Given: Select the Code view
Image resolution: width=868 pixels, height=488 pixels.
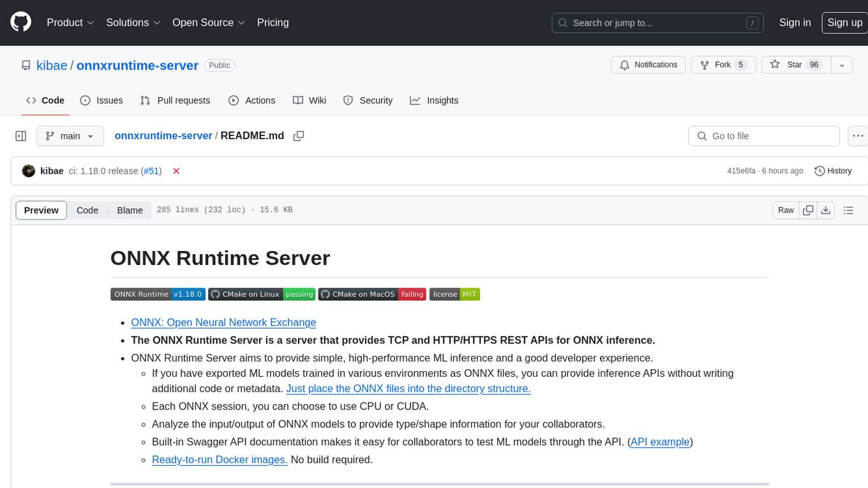Looking at the screenshot, I should 87,210.
